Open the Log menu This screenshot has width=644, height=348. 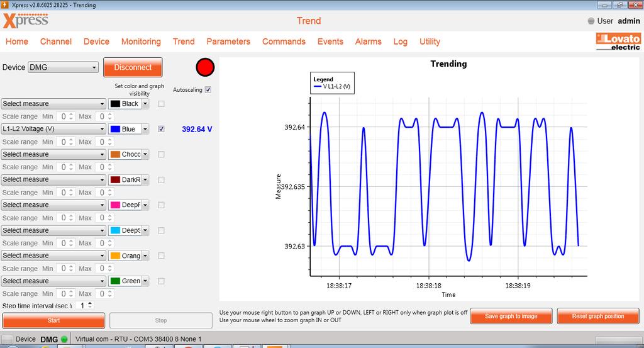point(401,42)
